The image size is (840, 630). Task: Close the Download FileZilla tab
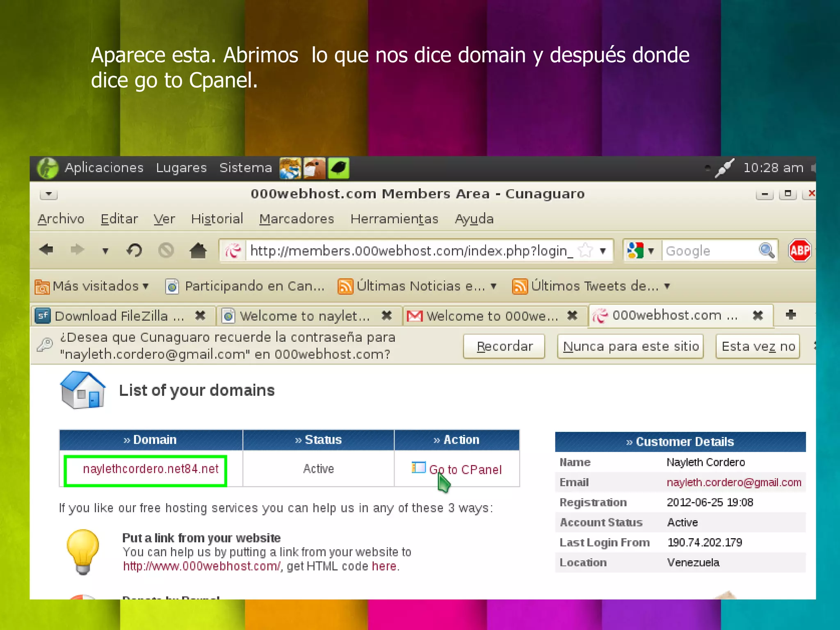pyautogui.click(x=200, y=315)
